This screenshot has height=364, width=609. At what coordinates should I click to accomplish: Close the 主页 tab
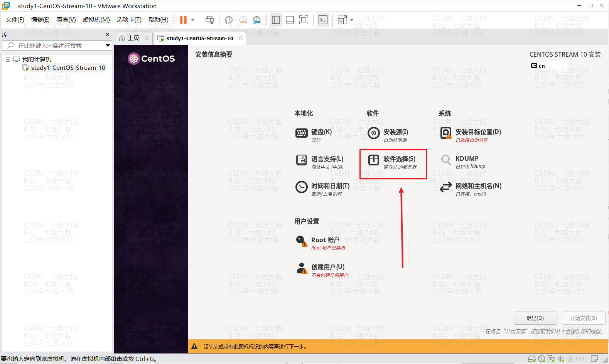[x=147, y=38]
